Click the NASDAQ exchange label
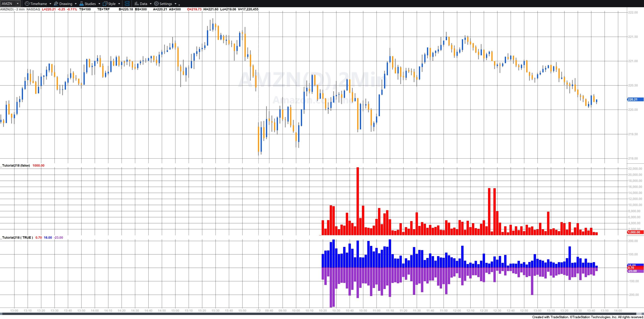644x319 pixels. (x=33, y=9)
